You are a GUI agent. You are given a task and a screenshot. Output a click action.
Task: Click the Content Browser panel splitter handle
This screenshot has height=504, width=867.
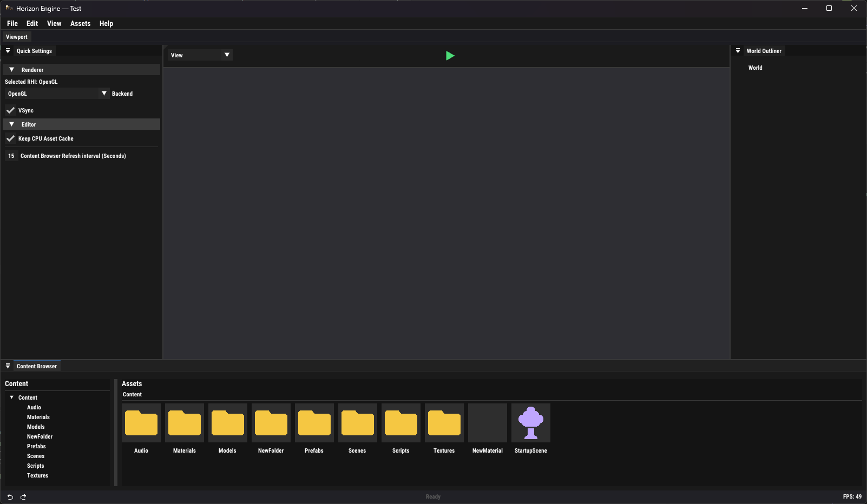click(116, 433)
